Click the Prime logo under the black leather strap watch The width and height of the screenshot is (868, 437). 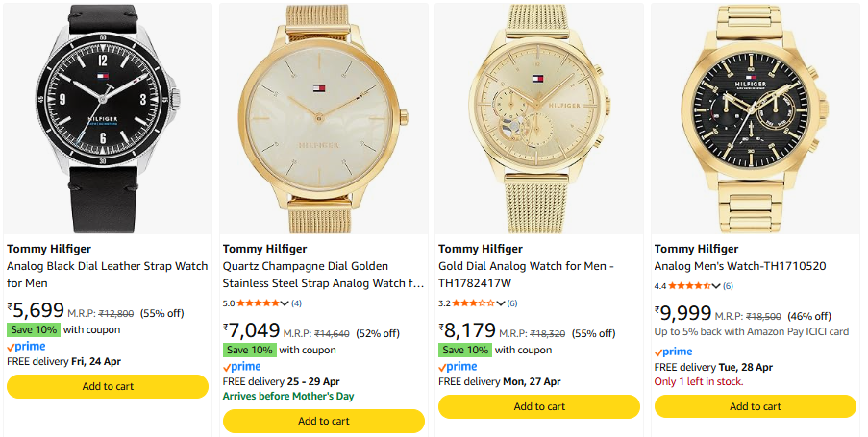coord(26,346)
